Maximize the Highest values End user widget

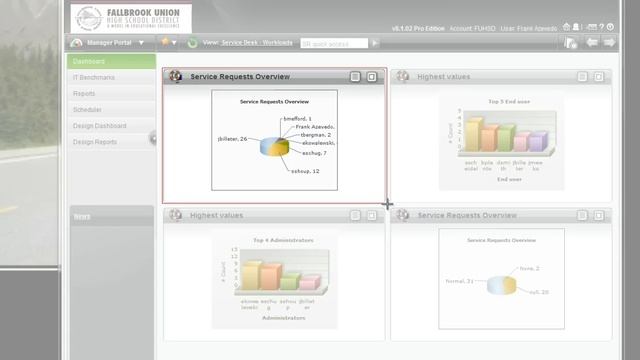click(599, 77)
